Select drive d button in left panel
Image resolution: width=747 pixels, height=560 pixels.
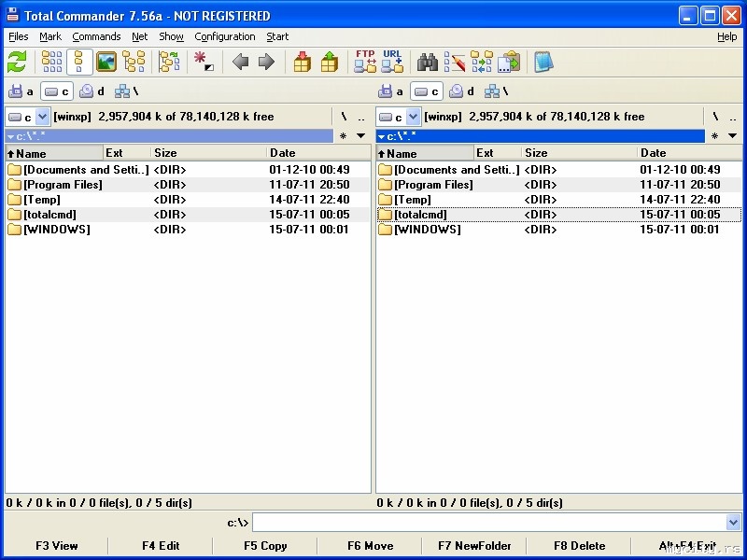[x=92, y=91]
